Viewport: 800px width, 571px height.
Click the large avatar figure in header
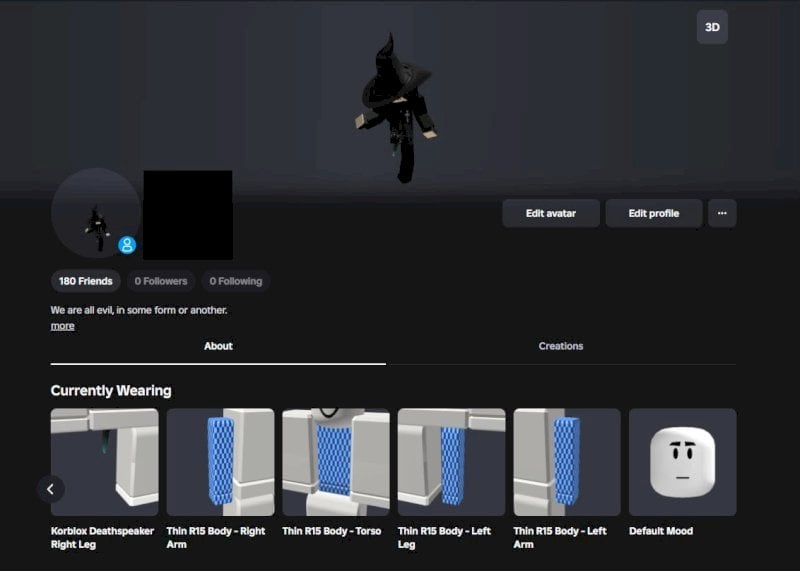pyautogui.click(x=396, y=108)
